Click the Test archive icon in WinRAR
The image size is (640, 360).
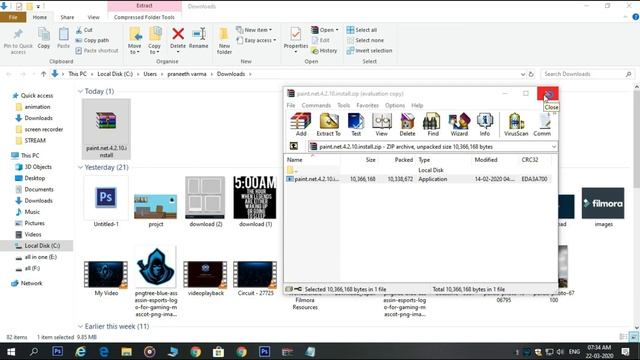point(356,125)
